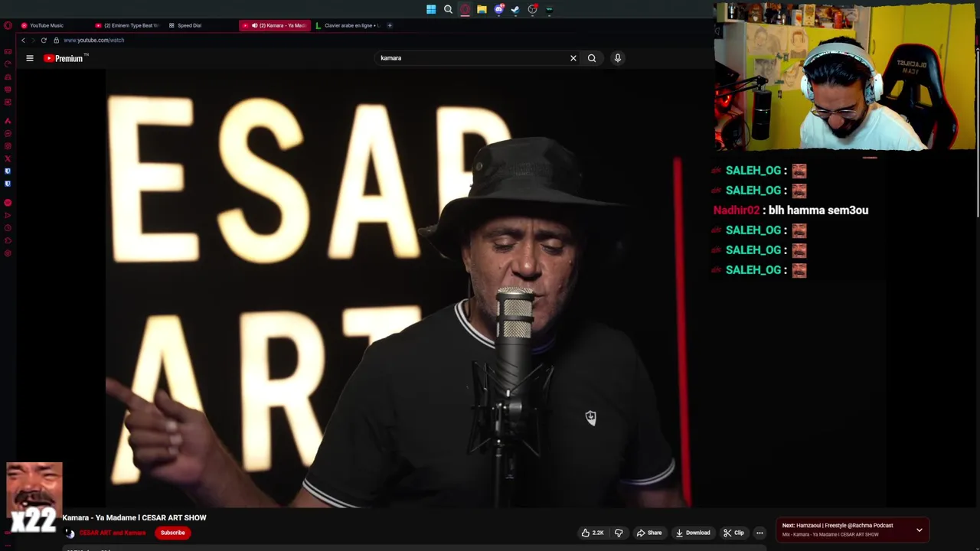Open Windows taskbar search

tap(448, 10)
